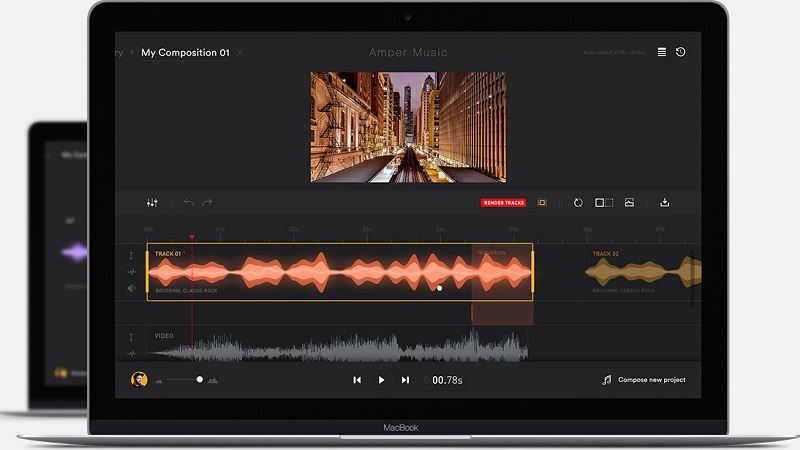Screen dimensions: 800x450
Task: Select the My Composition 01 title
Action: tap(185, 53)
